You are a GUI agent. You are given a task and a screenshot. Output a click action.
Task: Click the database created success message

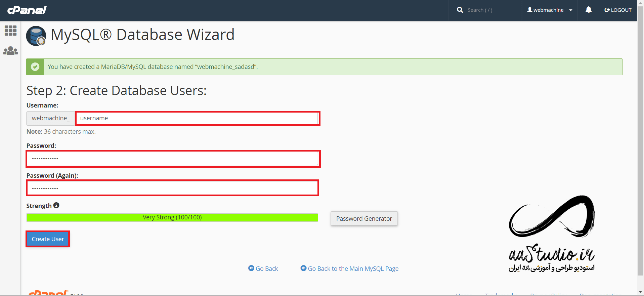tap(153, 67)
